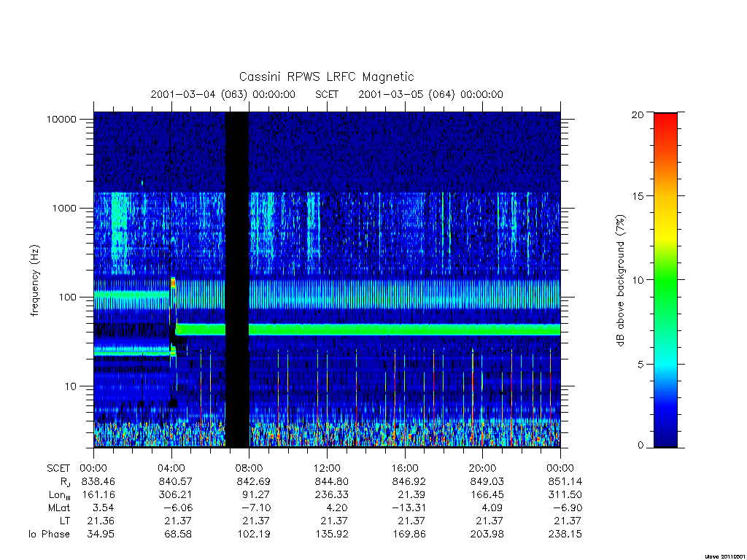Click the longitude value 161.16
This screenshot has height=560, width=747.
[x=98, y=495]
